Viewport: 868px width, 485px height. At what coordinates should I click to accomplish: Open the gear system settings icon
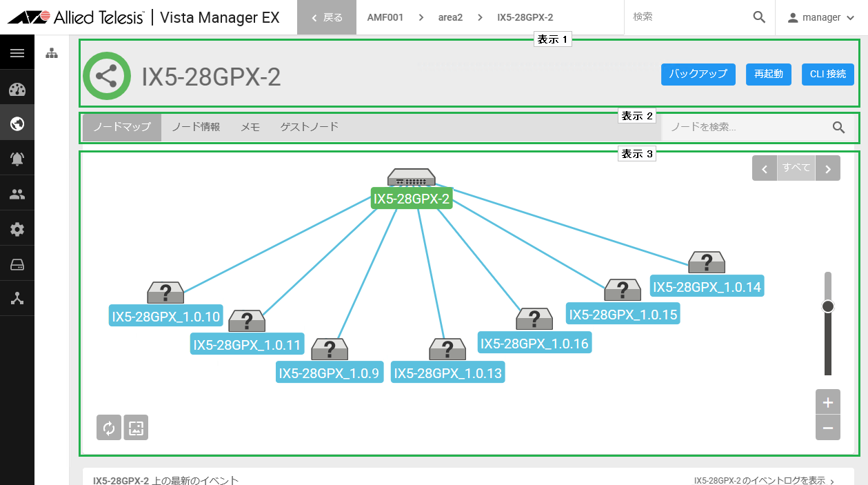pyautogui.click(x=17, y=229)
